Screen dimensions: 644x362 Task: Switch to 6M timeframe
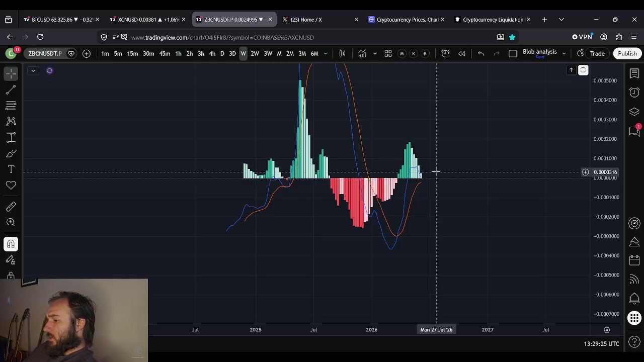tap(314, 53)
